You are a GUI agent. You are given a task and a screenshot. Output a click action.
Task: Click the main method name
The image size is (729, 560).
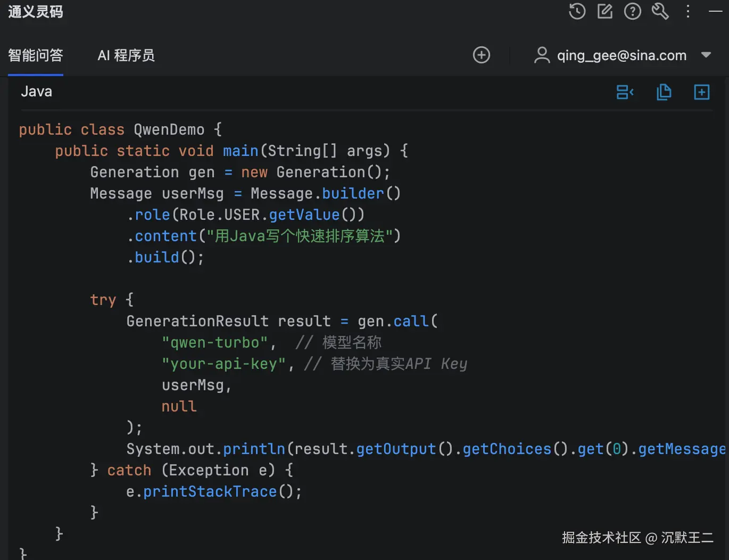point(241,151)
